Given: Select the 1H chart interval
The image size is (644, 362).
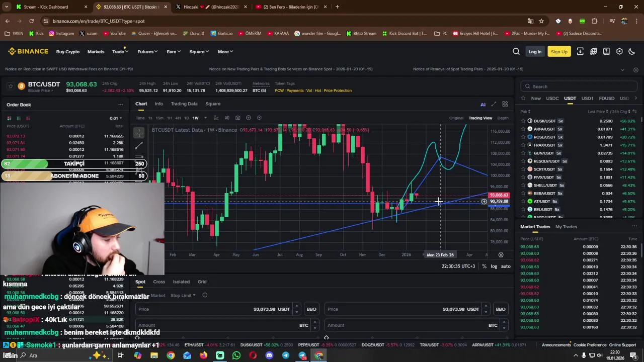Looking at the screenshot, I should pos(169,118).
